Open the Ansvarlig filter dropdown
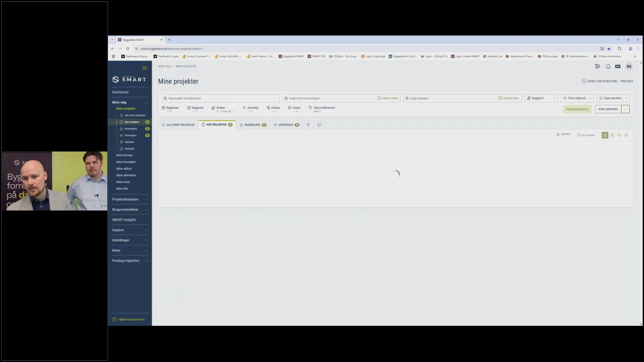The image size is (644, 362). pos(250,109)
